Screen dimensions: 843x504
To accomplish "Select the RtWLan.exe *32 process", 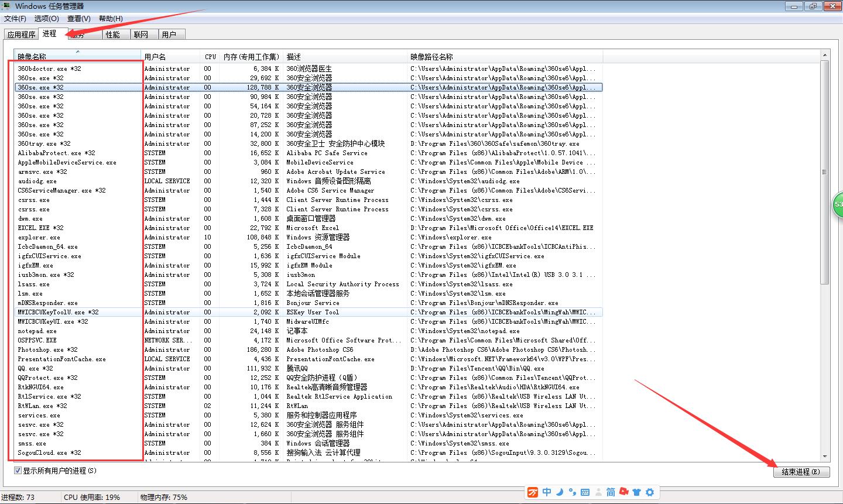I will 309,406.
